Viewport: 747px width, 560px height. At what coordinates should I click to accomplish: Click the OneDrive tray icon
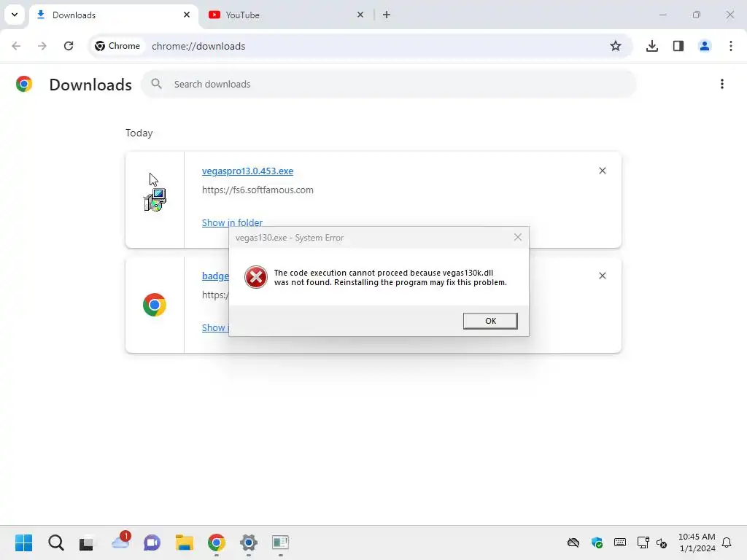tap(573, 542)
